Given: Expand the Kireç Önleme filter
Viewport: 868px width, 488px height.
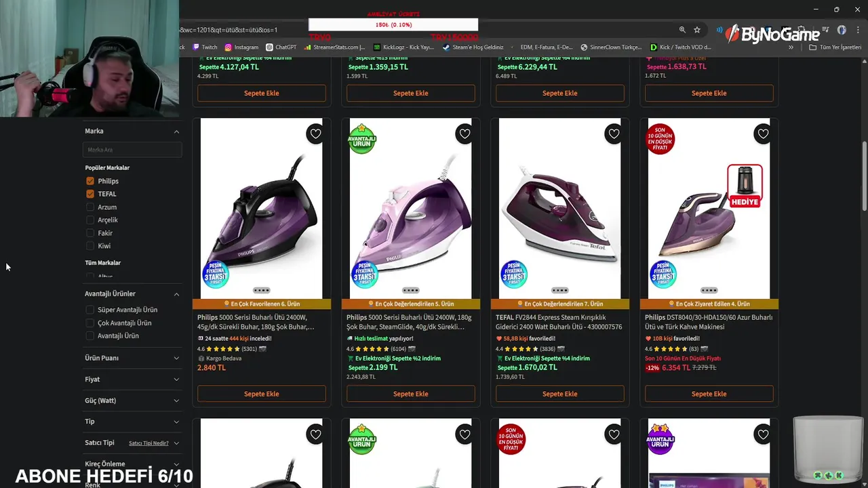Looking at the screenshot, I should click(176, 464).
